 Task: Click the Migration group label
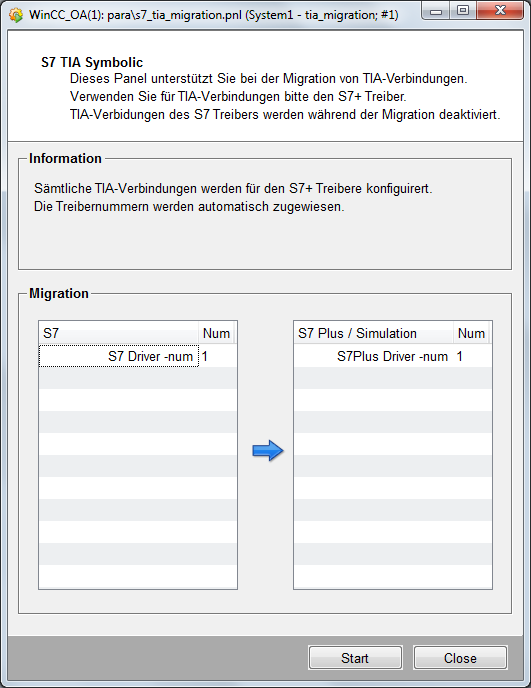(59, 293)
